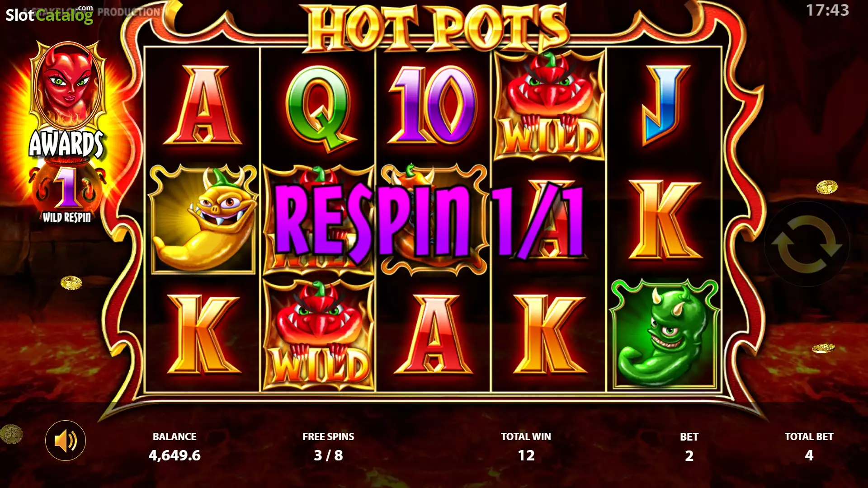Click the bottom red pepper Wild symbol
The image size is (868, 488).
pyautogui.click(x=319, y=335)
